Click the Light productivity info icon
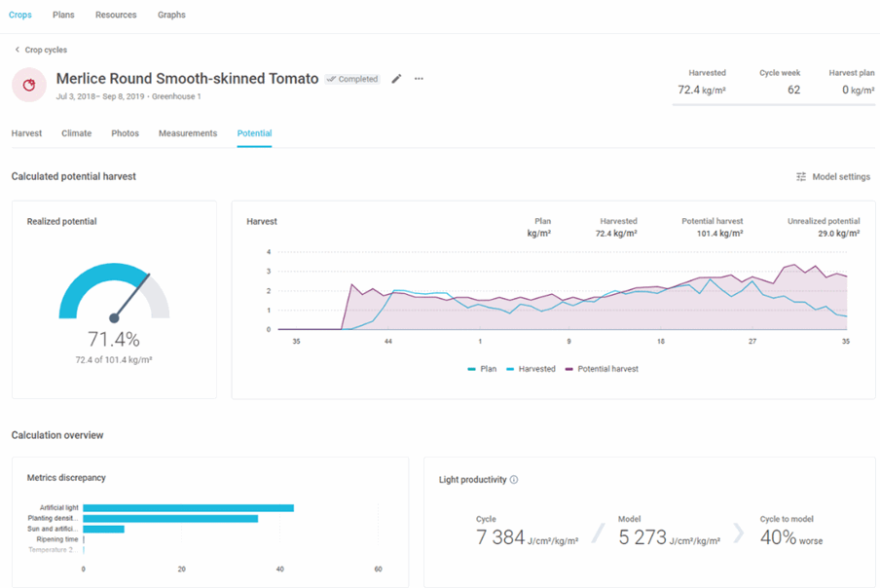The image size is (880, 588). click(x=514, y=480)
